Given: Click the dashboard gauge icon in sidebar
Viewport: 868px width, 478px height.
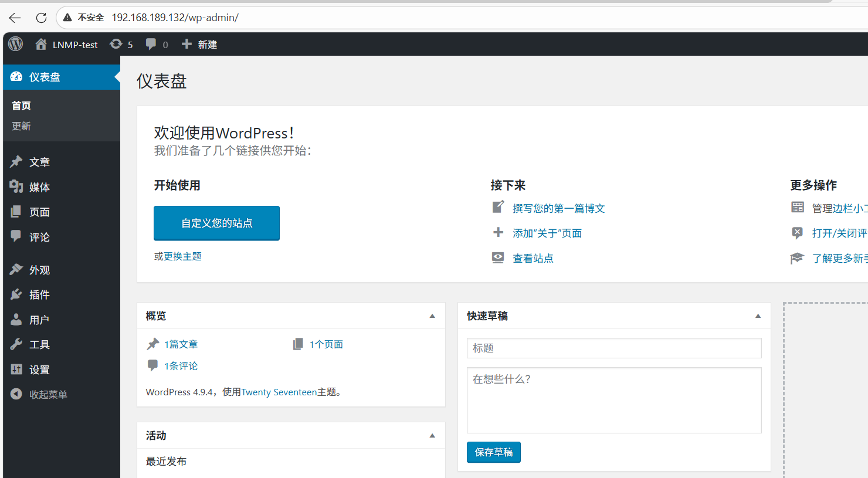Looking at the screenshot, I should (16, 77).
